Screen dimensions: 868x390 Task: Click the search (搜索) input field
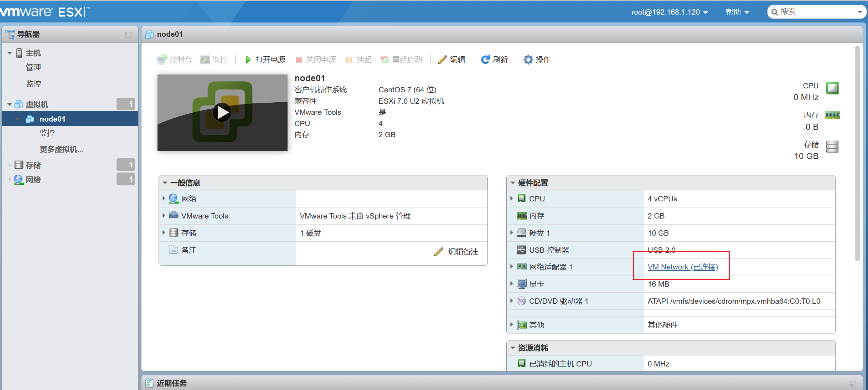click(x=816, y=12)
